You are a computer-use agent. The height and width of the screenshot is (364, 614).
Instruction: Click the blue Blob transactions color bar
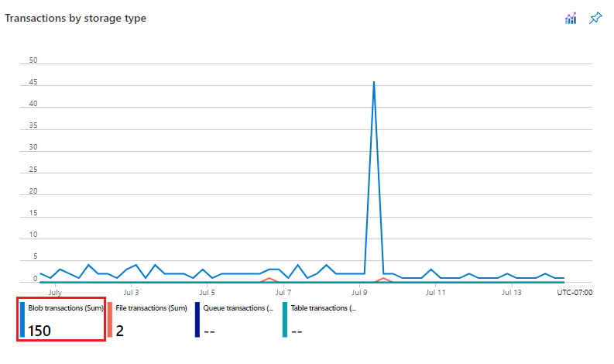click(22, 320)
